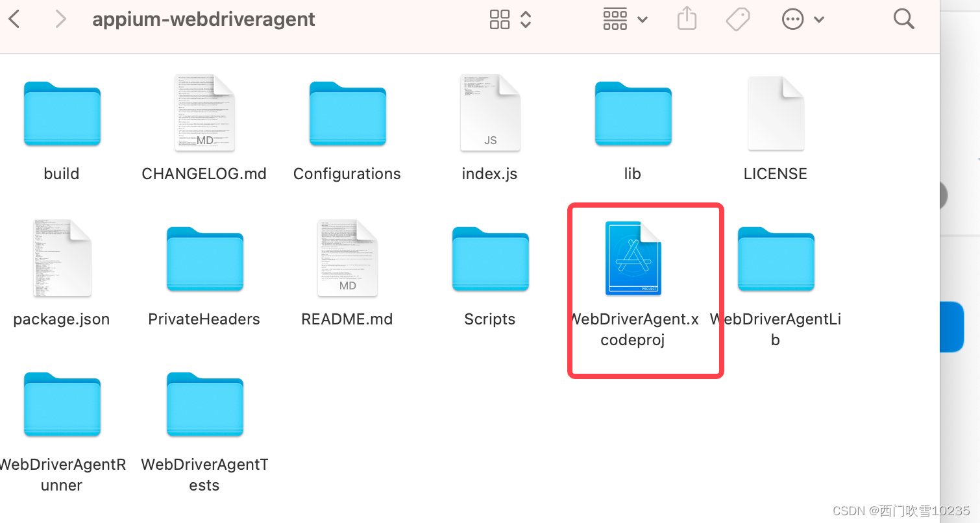Image resolution: width=980 pixels, height=523 pixels.
Task: Select the WebDriverAgentRunner folder icon
Action: point(62,404)
